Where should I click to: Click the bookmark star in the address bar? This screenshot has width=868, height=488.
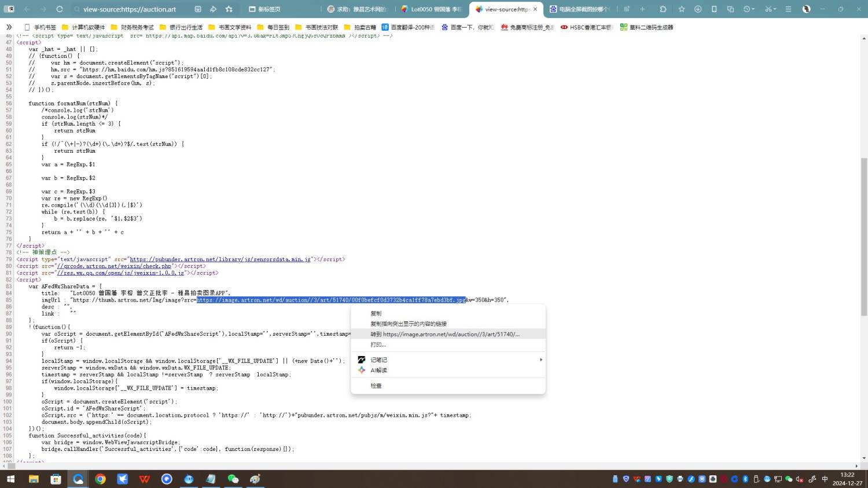tap(229, 9)
